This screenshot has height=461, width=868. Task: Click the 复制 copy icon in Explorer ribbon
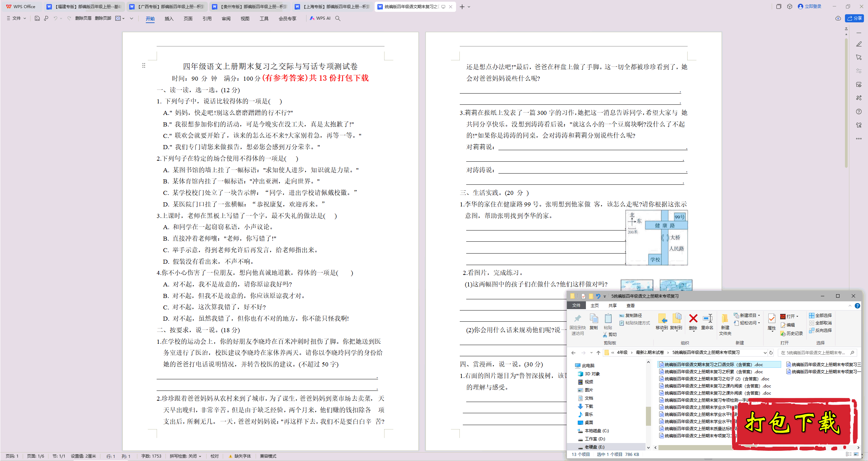[x=594, y=322]
